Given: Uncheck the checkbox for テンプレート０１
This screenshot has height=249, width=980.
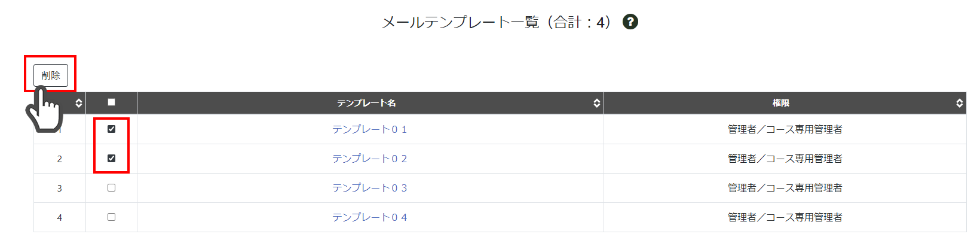Looking at the screenshot, I should (111, 129).
